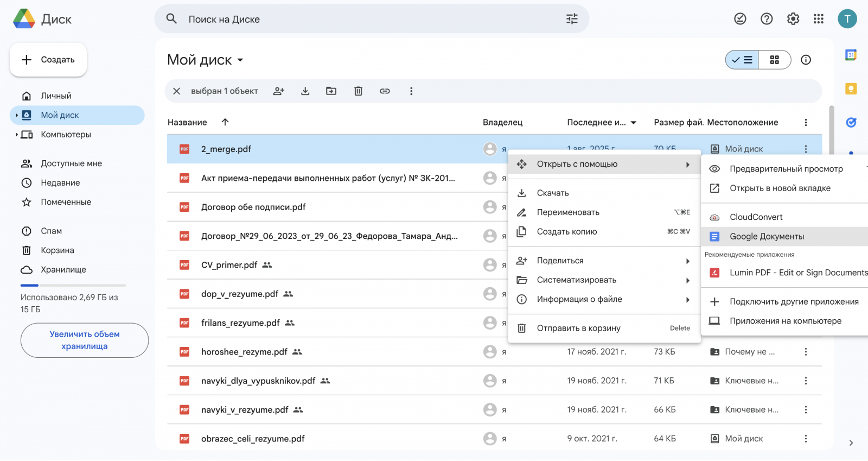Switch to list view layout

pyautogui.click(x=742, y=60)
